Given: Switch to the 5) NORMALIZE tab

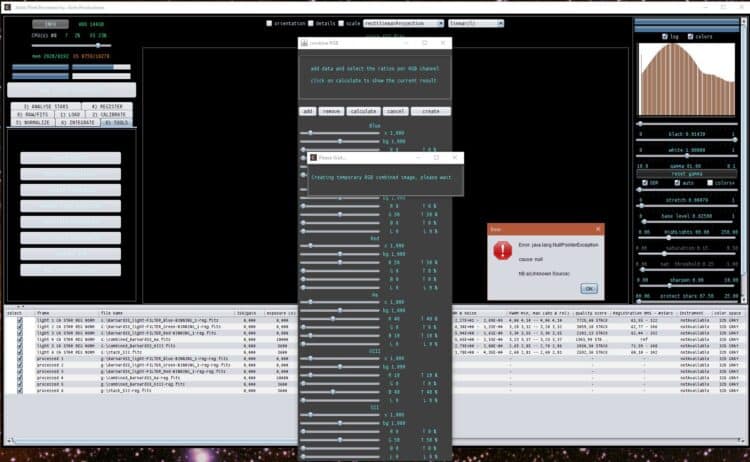Looking at the screenshot, I should (33, 123).
